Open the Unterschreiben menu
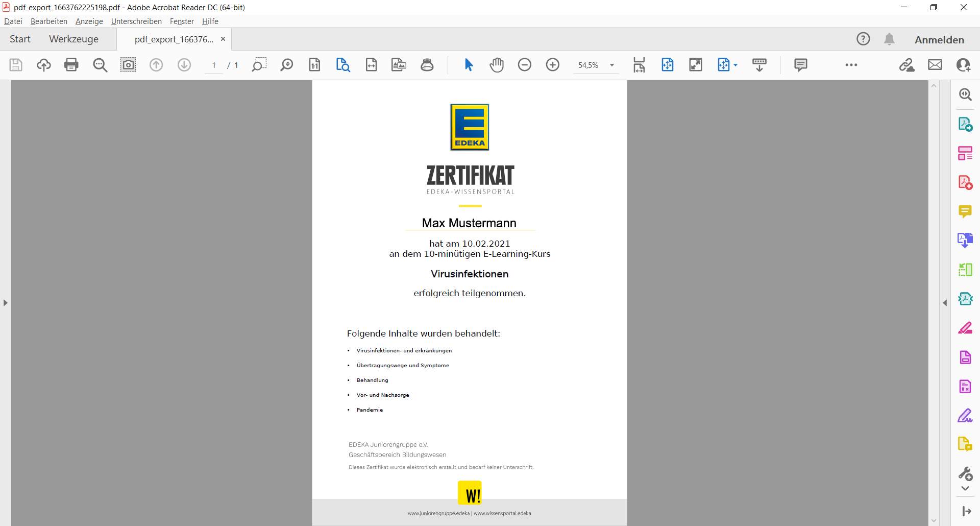The height and width of the screenshot is (526, 980). [136, 21]
